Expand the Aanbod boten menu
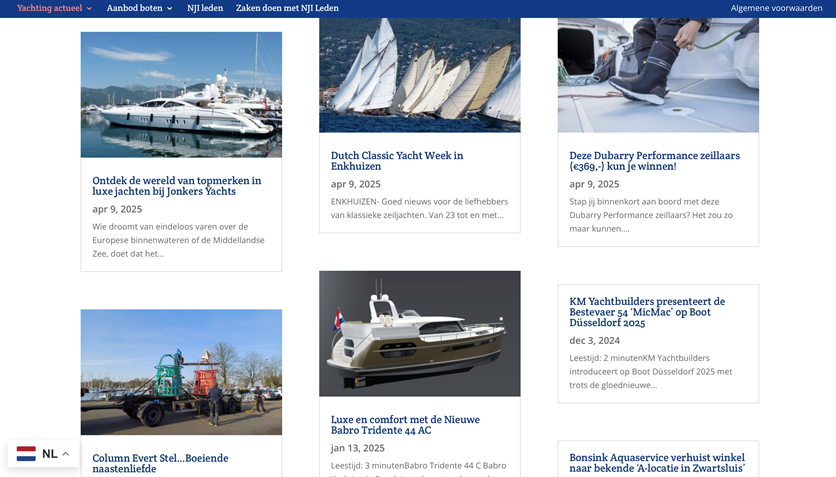 click(x=139, y=8)
